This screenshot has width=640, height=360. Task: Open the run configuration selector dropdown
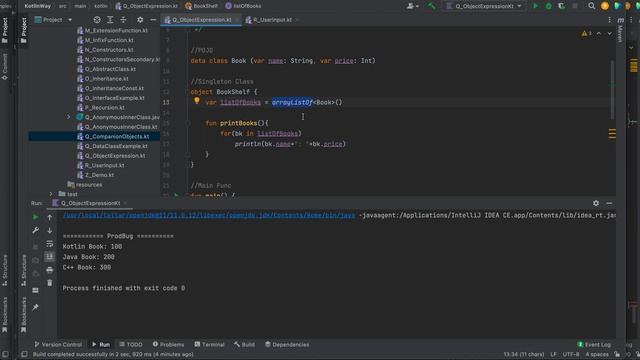click(x=484, y=6)
